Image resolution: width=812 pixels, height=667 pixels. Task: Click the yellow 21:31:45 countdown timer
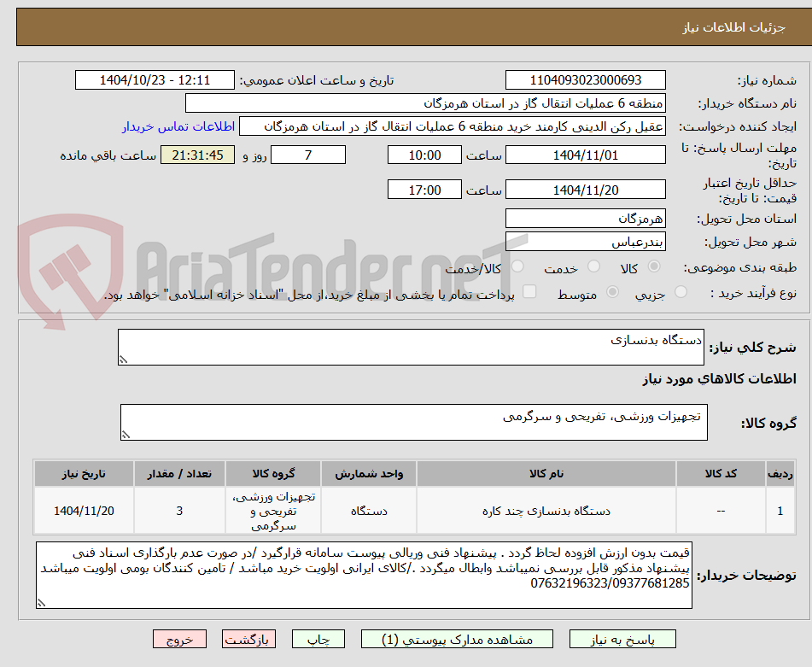point(197,155)
